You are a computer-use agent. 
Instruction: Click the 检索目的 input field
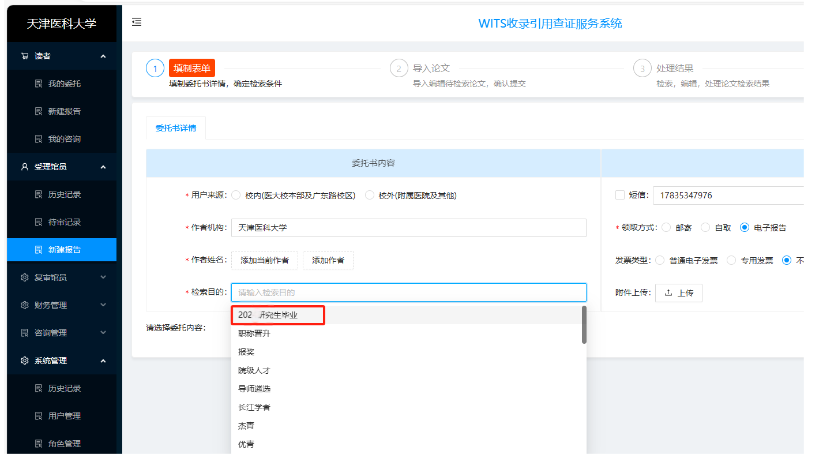click(x=409, y=292)
